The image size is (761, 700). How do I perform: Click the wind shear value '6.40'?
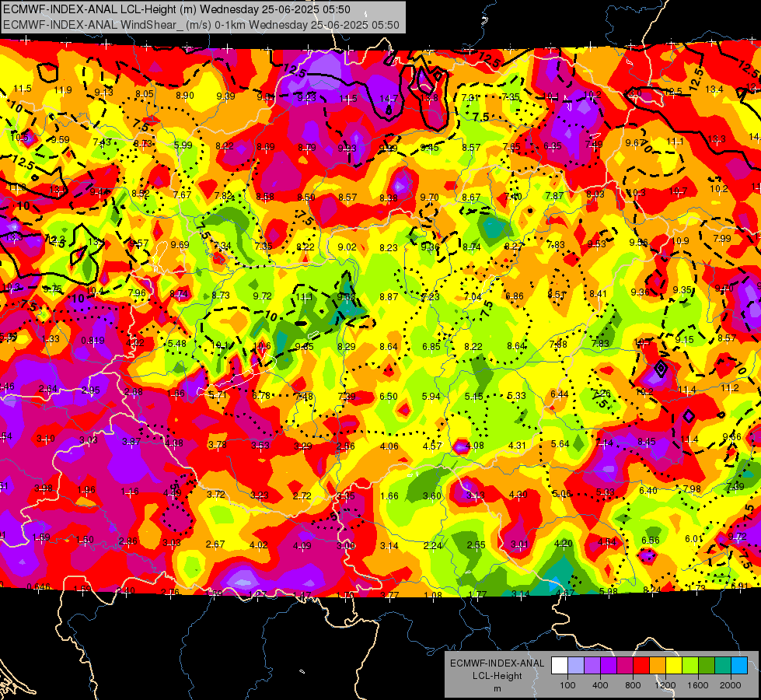pos(648,490)
